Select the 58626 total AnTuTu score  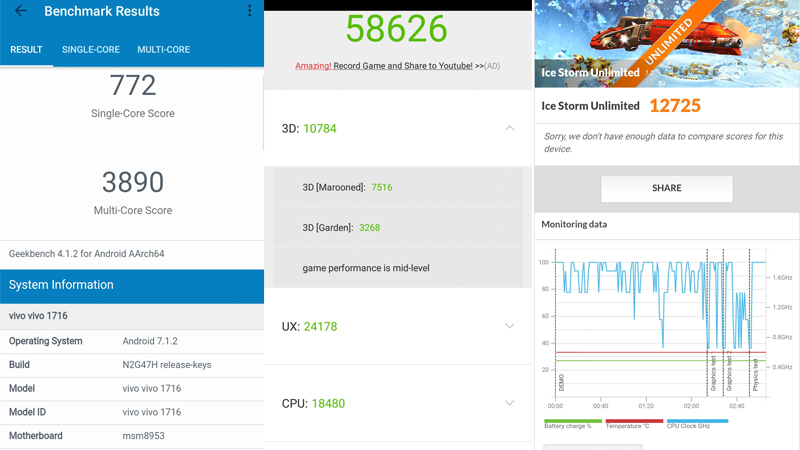tap(396, 29)
